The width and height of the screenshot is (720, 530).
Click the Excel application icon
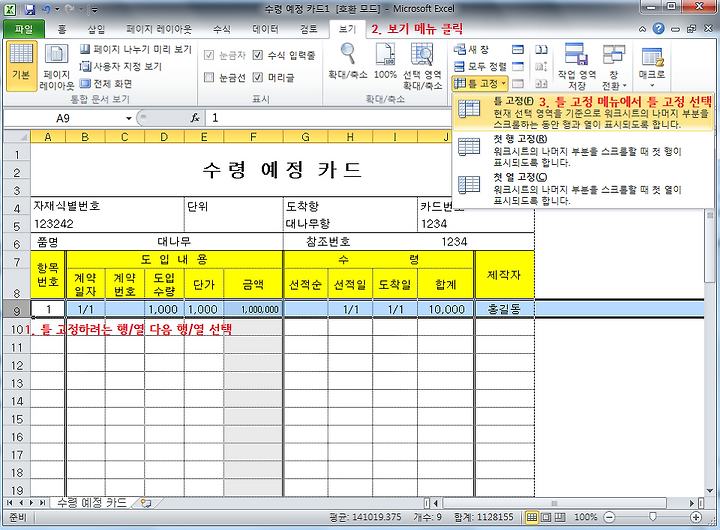[x=11, y=9]
